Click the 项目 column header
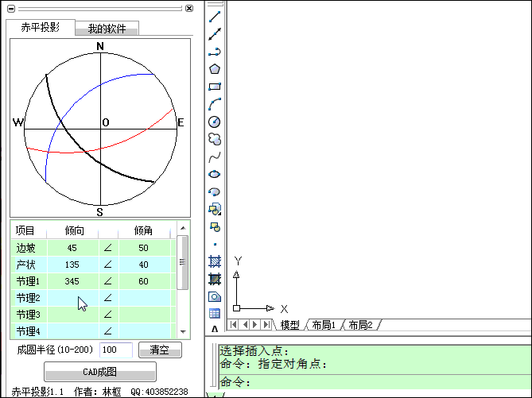The height and width of the screenshot is (398, 532). click(25, 230)
